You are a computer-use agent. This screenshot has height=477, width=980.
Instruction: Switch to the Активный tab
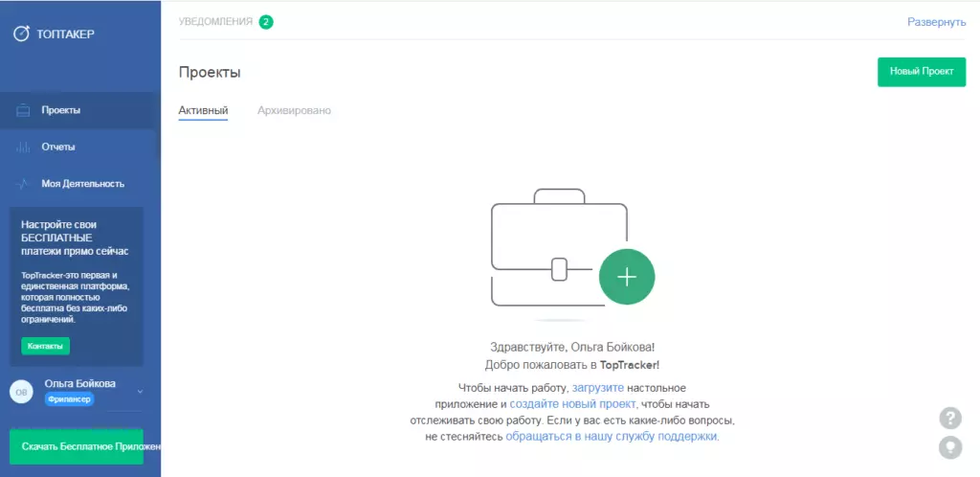tap(203, 111)
